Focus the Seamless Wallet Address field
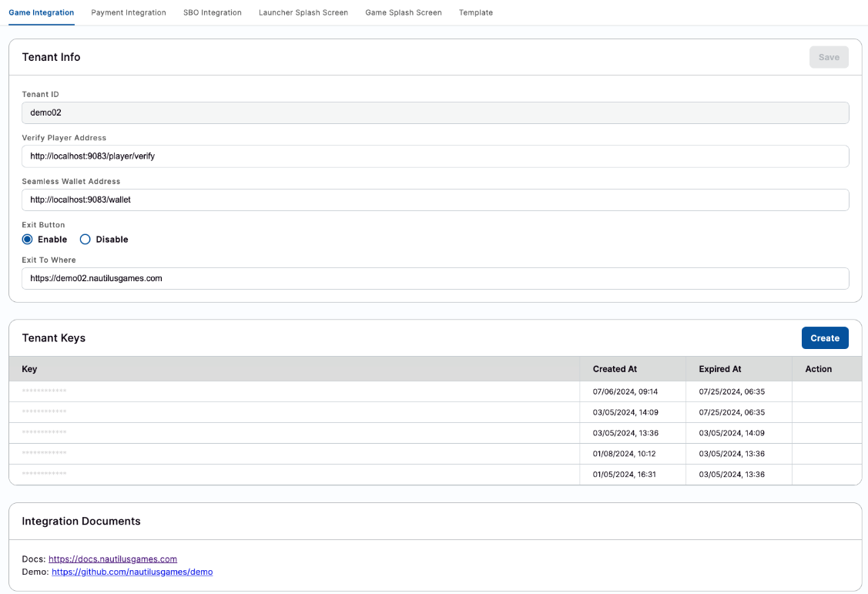 click(x=435, y=200)
